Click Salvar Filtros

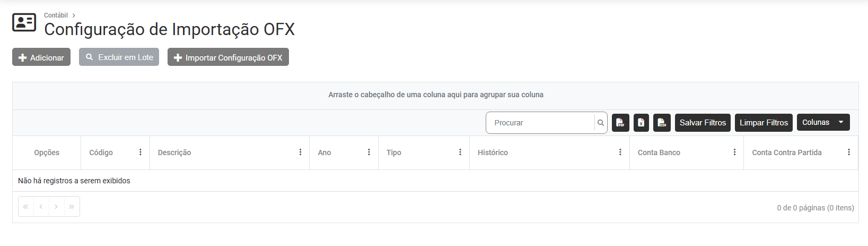703,123
